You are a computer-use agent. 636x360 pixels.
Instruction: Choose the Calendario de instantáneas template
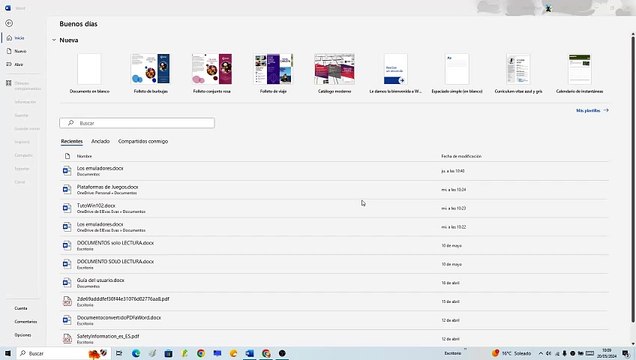(580, 73)
